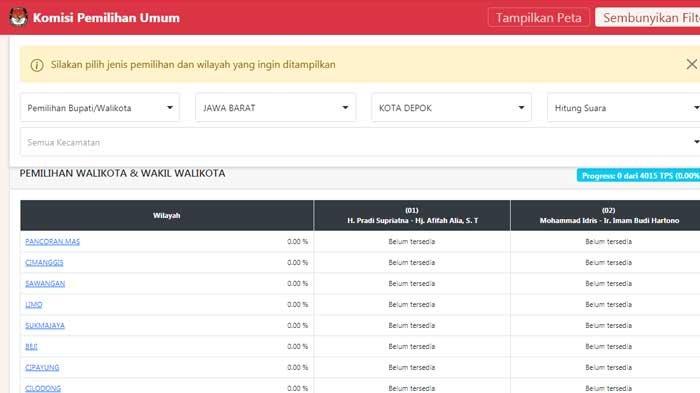
Task: Click candidate 02 Belum tersedia in CIPAYUNG row
Action: (608, 368)
